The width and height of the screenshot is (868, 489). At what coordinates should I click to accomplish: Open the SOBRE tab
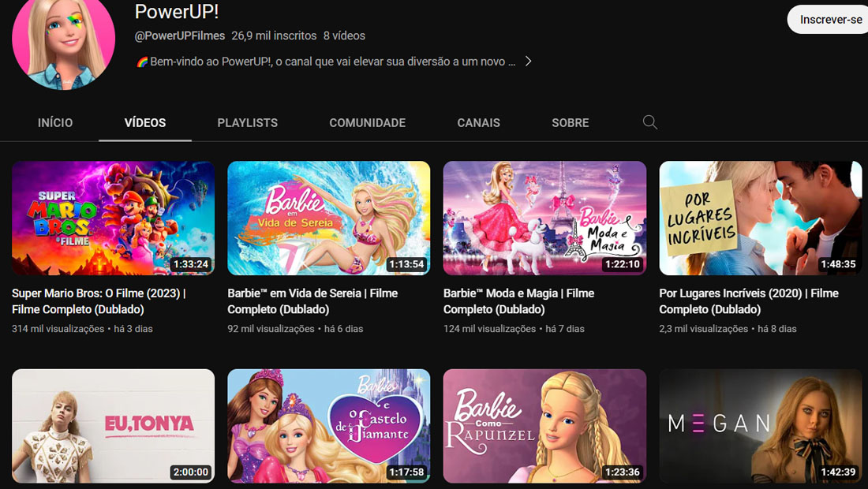(571, 123)
